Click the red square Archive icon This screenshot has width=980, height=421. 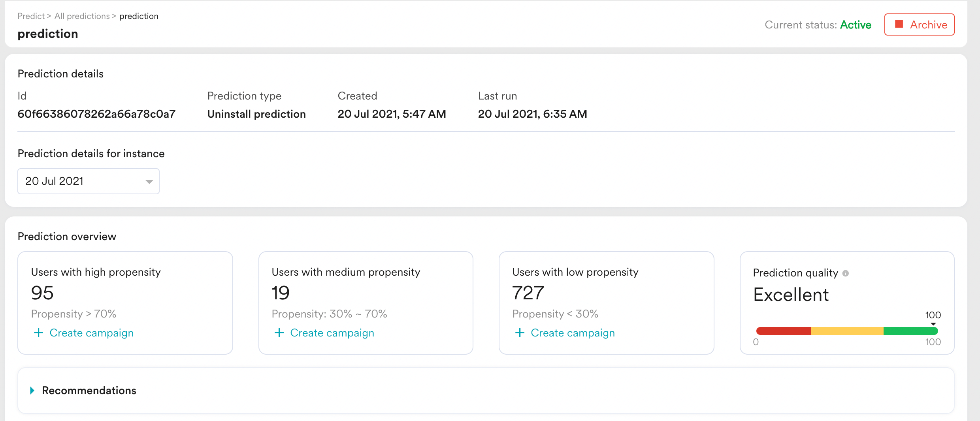click(899, 24)
